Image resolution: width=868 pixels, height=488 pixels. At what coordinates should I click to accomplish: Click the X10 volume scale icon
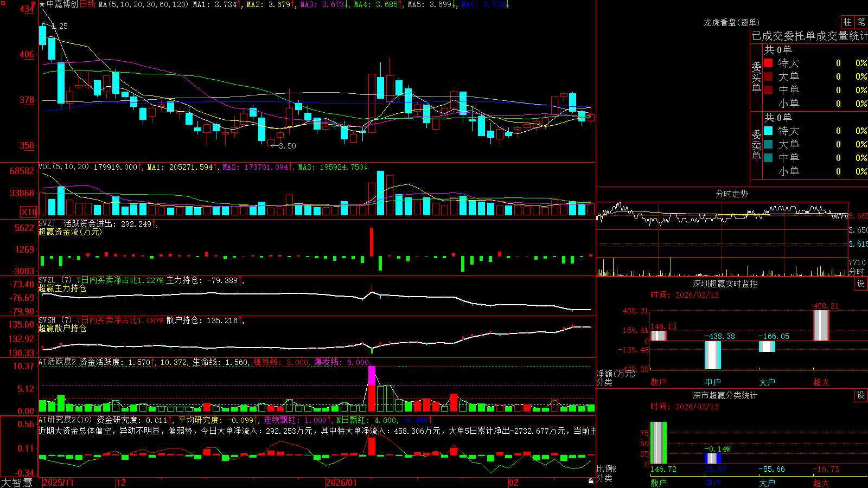(29, 212)
